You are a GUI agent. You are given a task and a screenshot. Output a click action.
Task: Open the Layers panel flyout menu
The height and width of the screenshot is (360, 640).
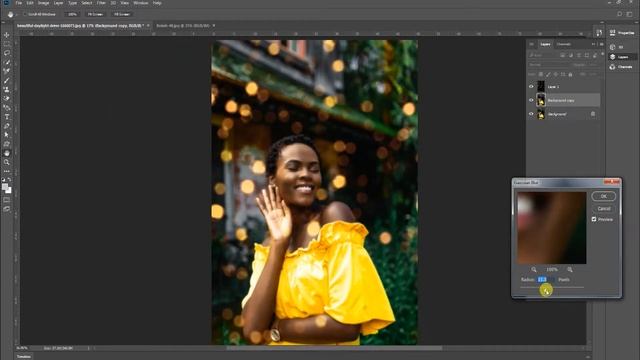point(601,44)
